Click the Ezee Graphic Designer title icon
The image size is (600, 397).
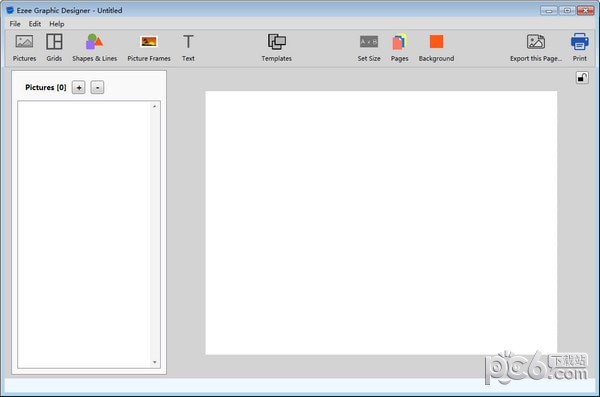point(10,10)
